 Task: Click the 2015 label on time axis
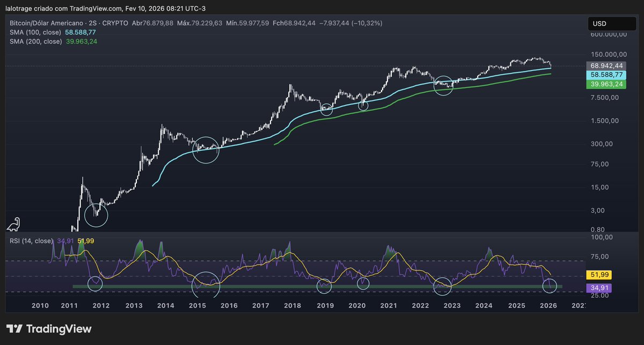coord(197,305)
